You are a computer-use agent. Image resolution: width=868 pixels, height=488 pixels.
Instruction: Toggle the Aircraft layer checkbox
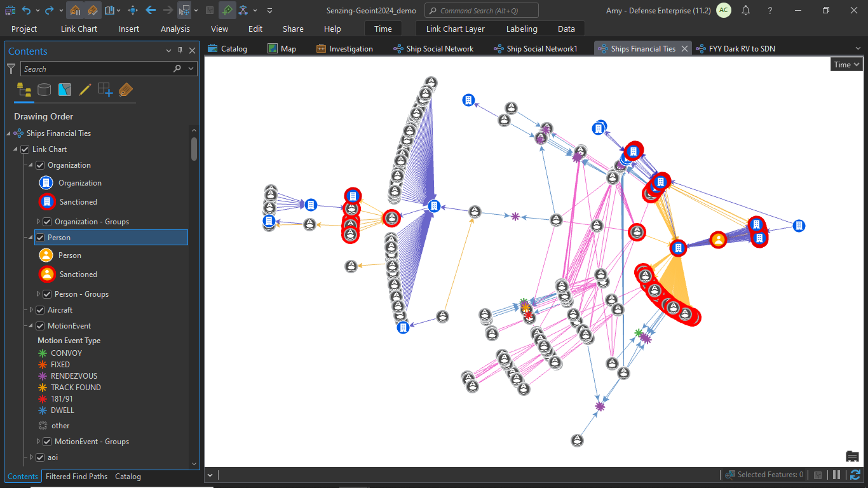pyautogui.click(x=40, y=310)
